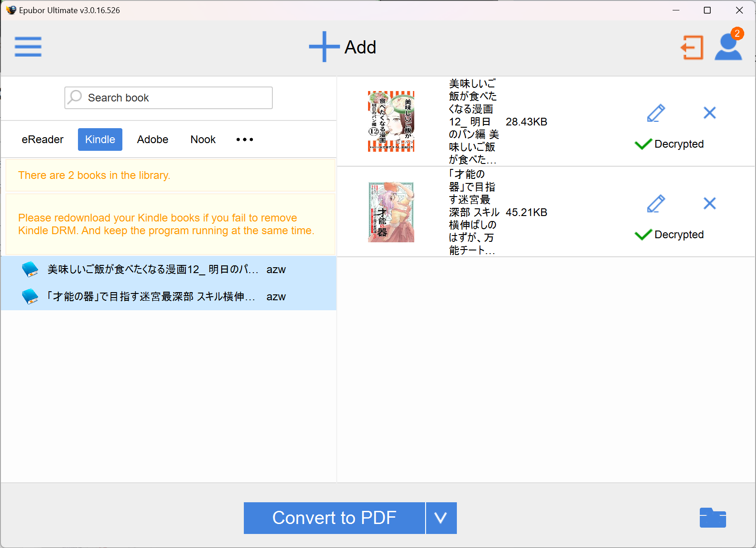The height and width of the screenshot is (548, 756).
Task: Switch to the Adobe tab
Action: pyautogui.click(x=152, y=139)
